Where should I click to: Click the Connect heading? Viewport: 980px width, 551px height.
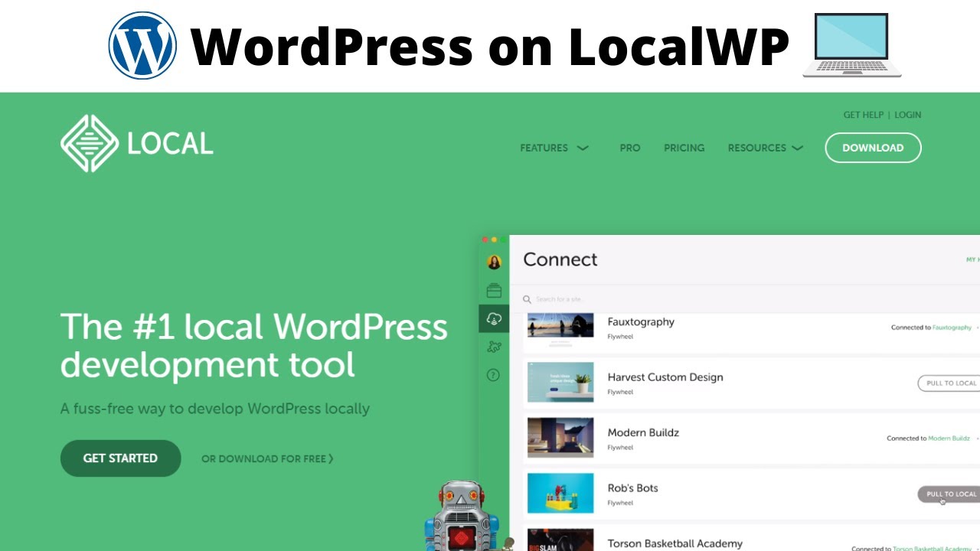[560, 259]
